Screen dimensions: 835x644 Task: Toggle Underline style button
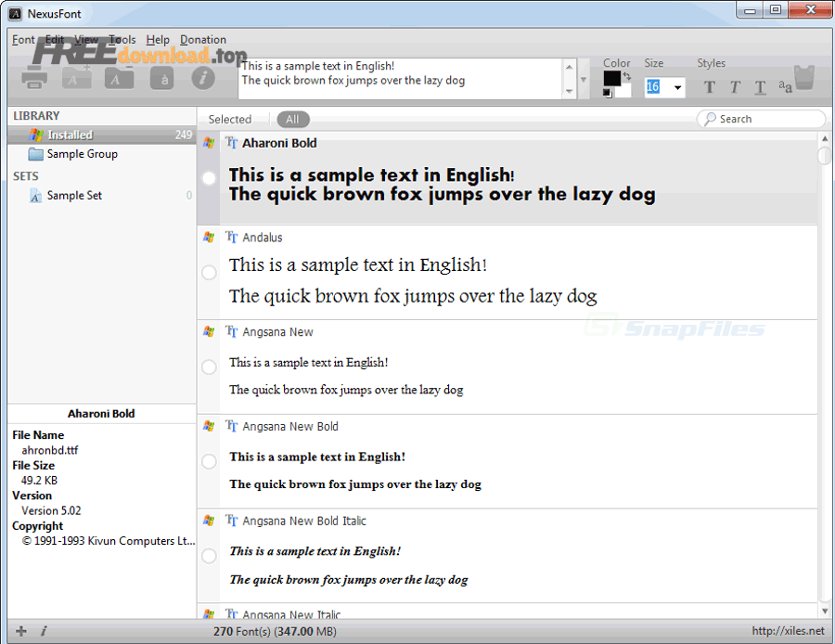(761, 87)
